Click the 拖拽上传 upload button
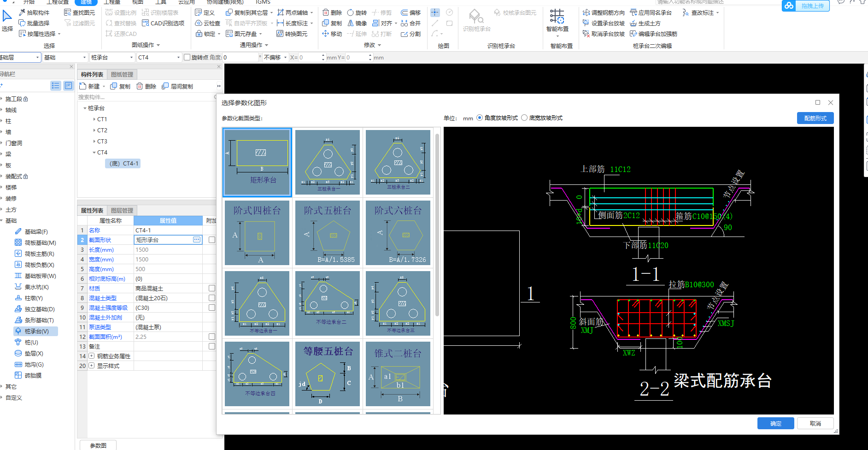 [x=806, y=6]
